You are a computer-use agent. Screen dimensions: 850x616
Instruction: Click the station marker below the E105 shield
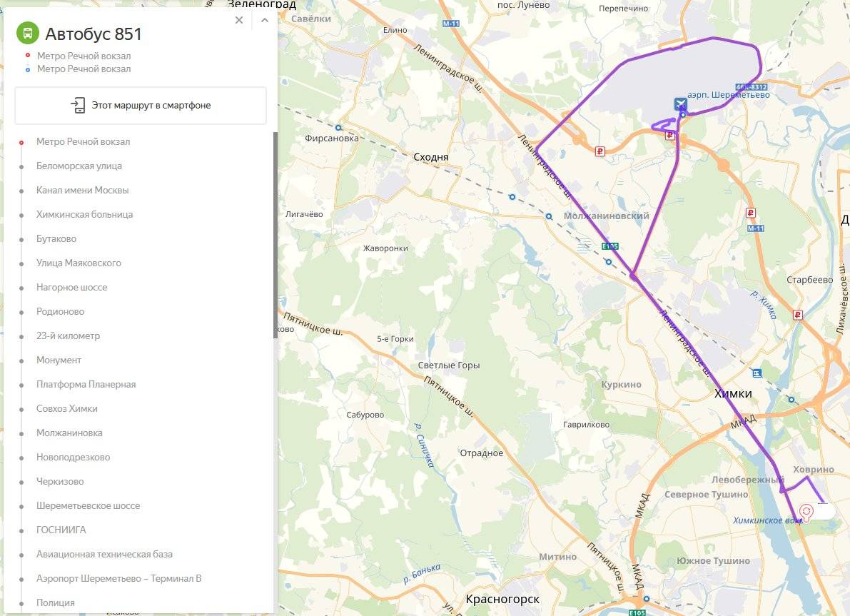pos(608,262)
